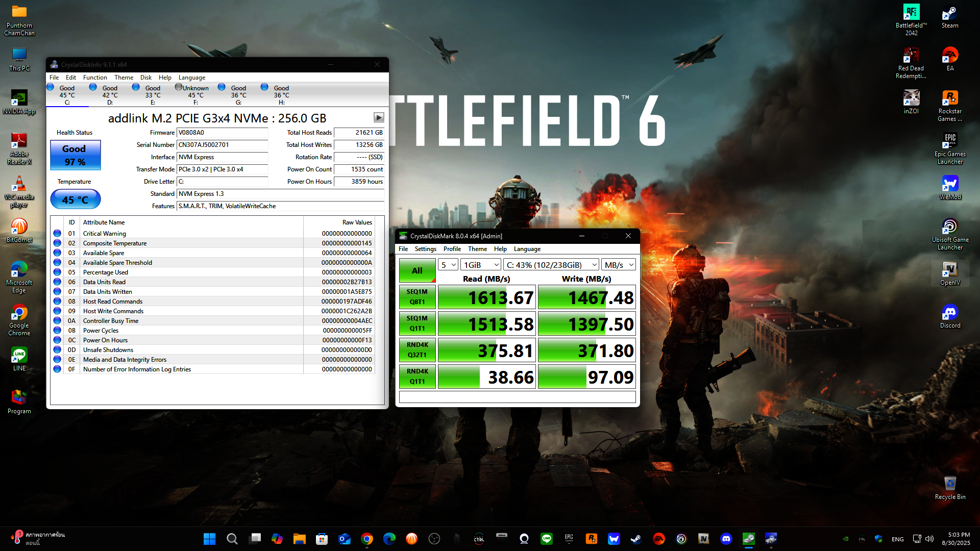Click the Good 97 % health button
Viewport: 980px width, 551px height.
(75, 155)
